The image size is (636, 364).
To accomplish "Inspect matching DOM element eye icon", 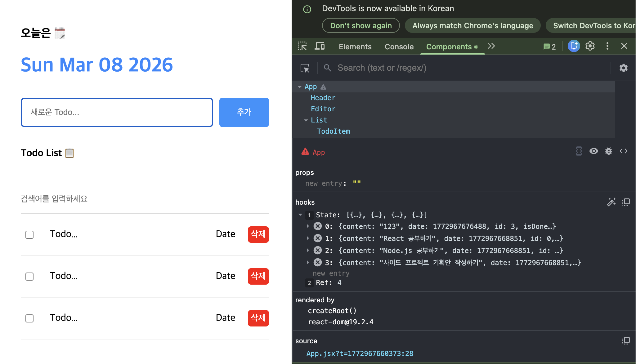I will (x=593, y=151).
